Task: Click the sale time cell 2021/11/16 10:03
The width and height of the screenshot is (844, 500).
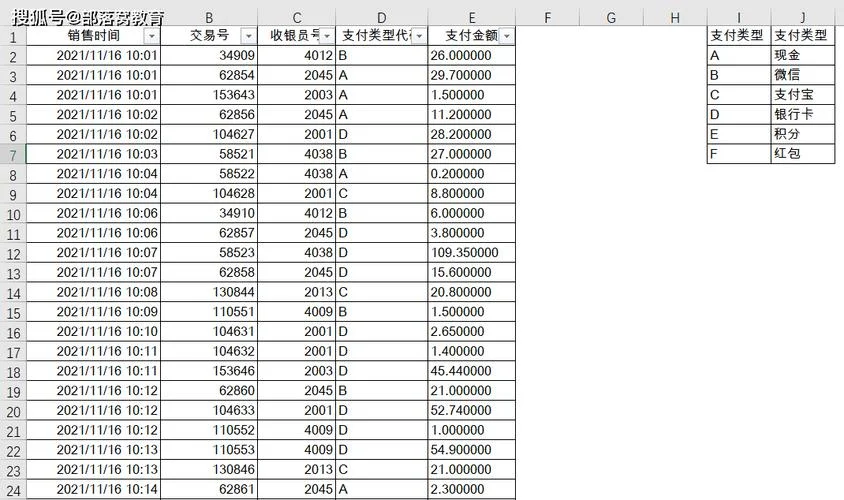Action: point(93,154)
